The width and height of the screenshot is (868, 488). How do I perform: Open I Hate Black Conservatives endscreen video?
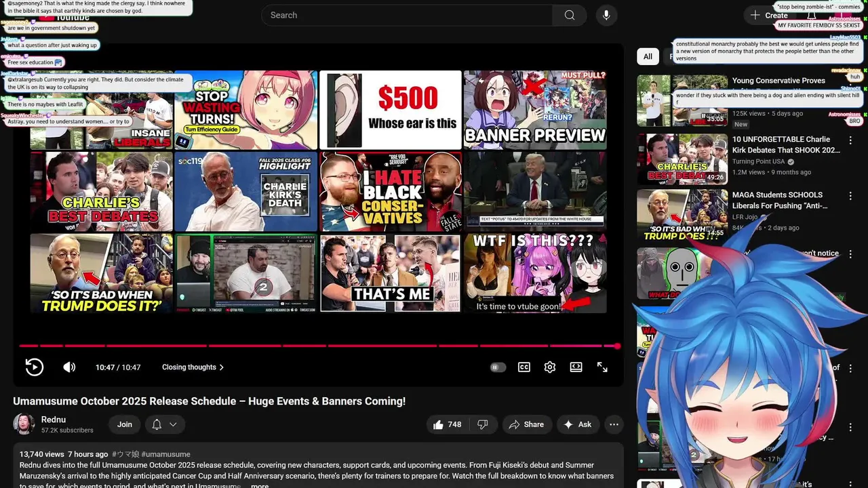point(391,192)
